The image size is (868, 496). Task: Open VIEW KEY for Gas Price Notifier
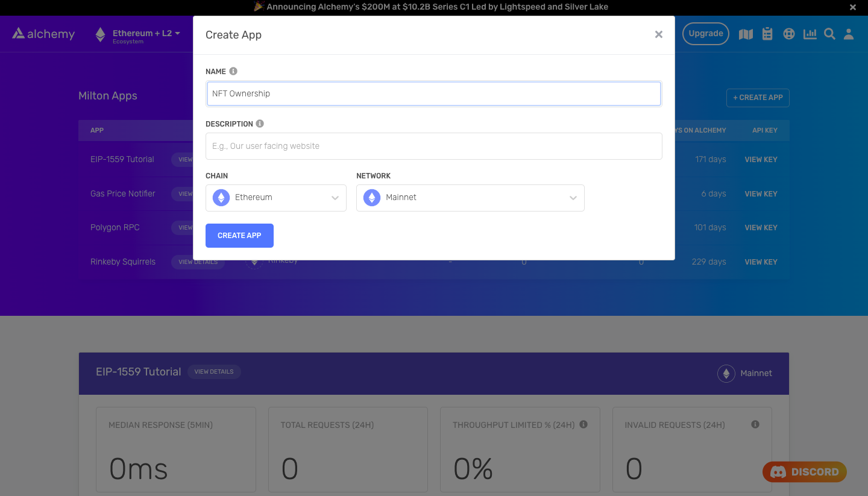click(761, 193)
